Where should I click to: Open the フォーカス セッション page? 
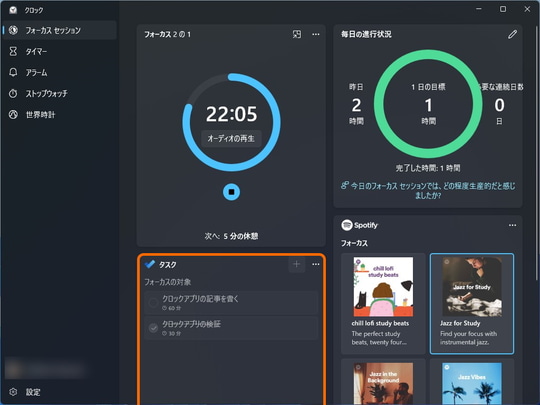[59, 30]
